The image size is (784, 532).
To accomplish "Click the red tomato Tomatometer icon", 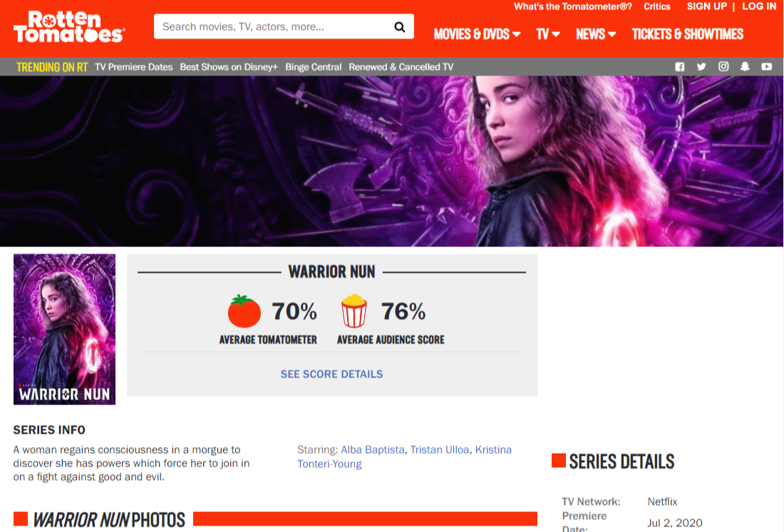I will click(x=244, y=311).
